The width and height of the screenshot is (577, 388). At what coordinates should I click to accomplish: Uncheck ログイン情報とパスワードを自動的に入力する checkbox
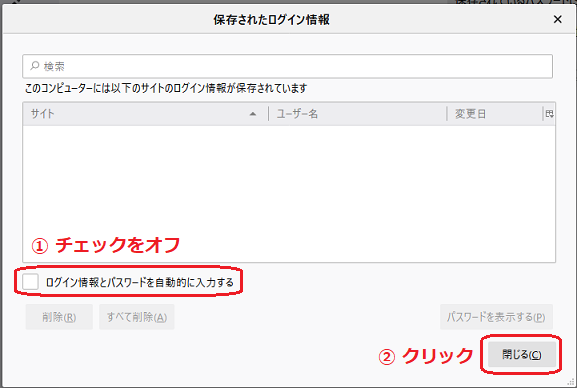(x=30, y=282)
